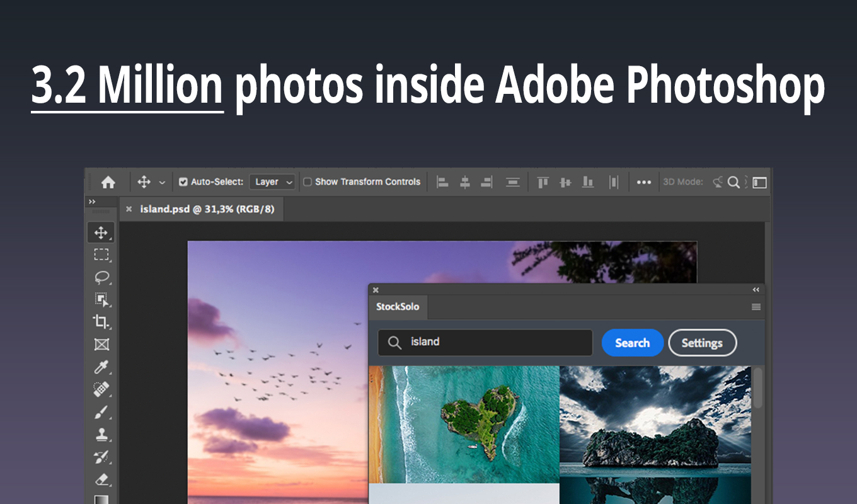Select the Eyedropper tool
Image resolution: width=857 pixels, height=504 pixels.
click(x=101, y=367)
